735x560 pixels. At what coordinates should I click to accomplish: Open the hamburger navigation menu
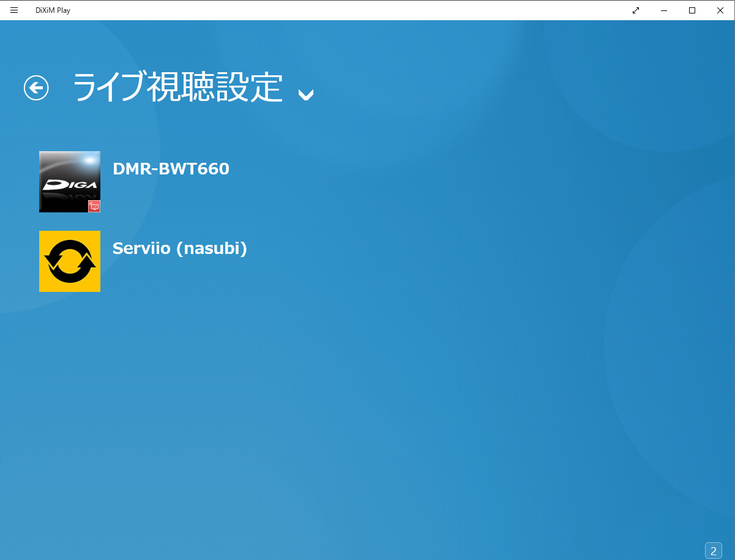tap(14, 10)
